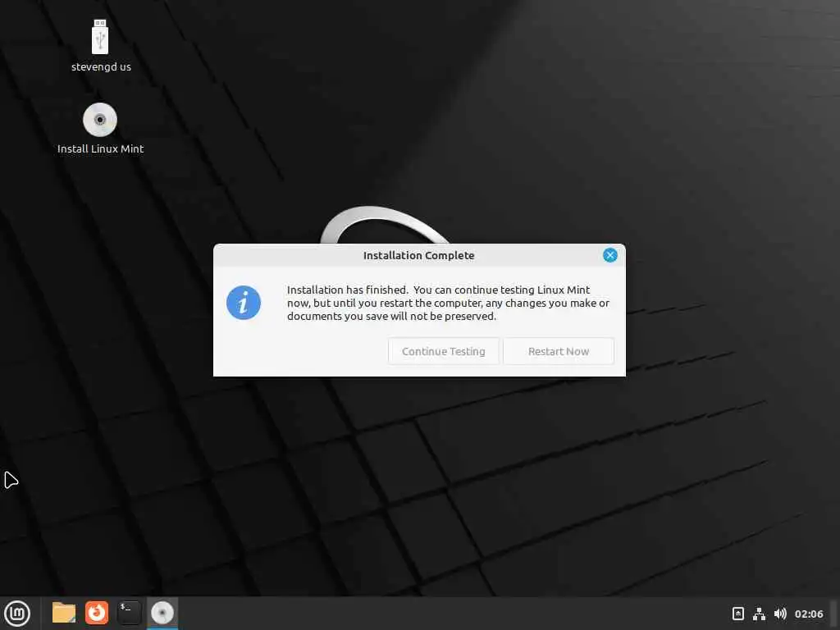The image size is (840, 630).
Task: Click the 'Installation has finished' message text
Action: coord(448,304)
